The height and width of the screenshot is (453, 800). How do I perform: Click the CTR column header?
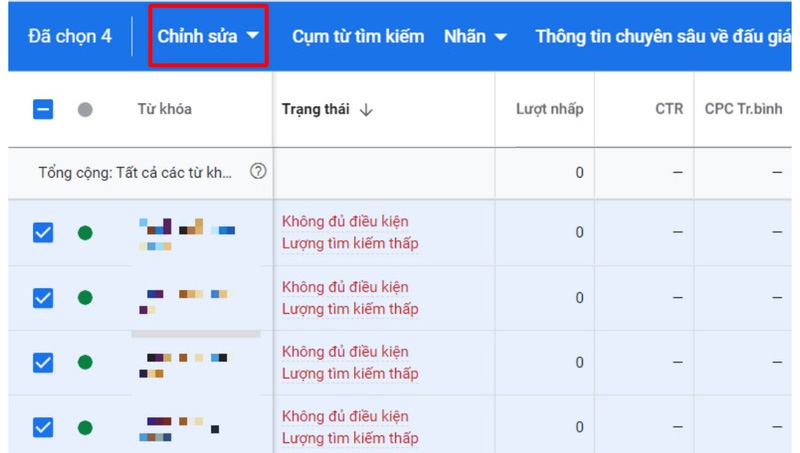tap(669, 109)
